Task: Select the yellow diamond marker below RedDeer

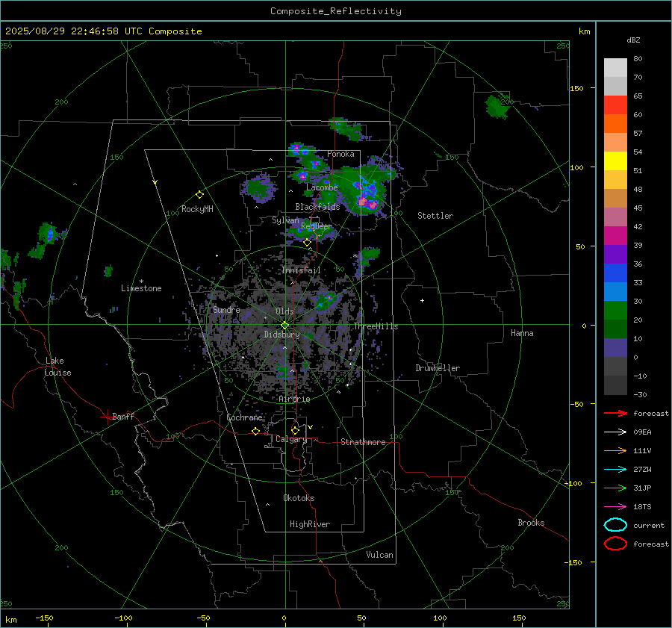Action: click(x=307, y=243)
